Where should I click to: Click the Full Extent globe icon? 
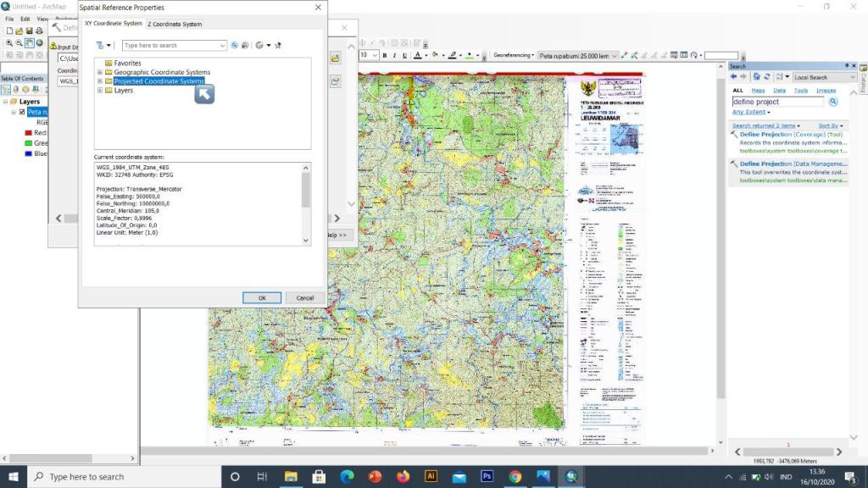click(x=39, y=43)
